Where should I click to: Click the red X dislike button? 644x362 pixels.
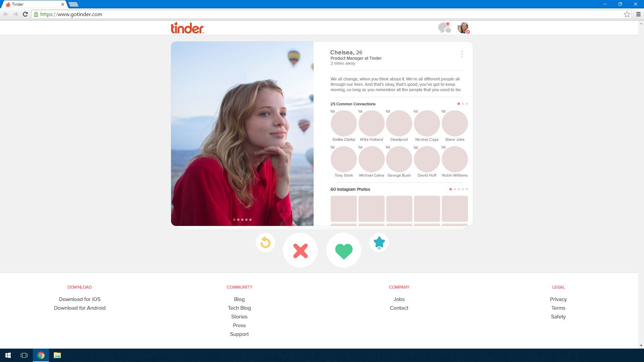(x=300, y=251)
